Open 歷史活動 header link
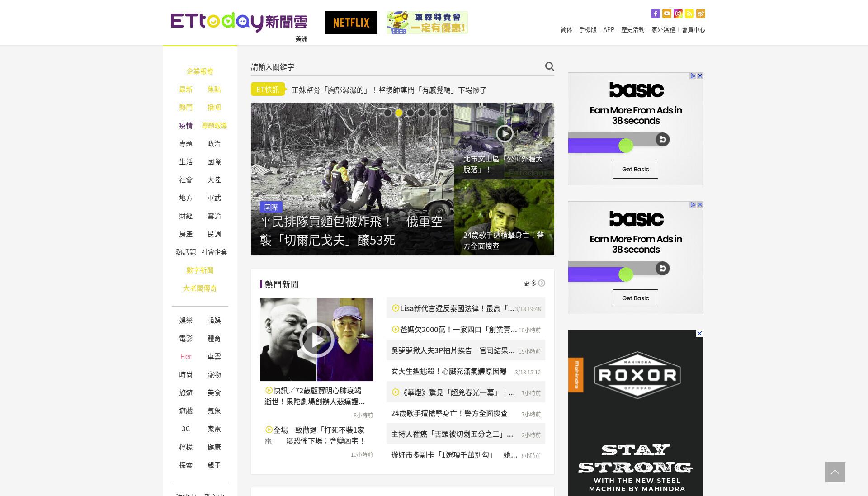 pos(632,30)
